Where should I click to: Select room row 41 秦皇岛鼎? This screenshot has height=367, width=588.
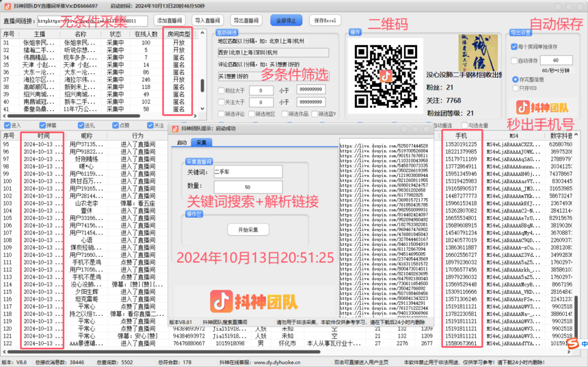tap(98, 109)
